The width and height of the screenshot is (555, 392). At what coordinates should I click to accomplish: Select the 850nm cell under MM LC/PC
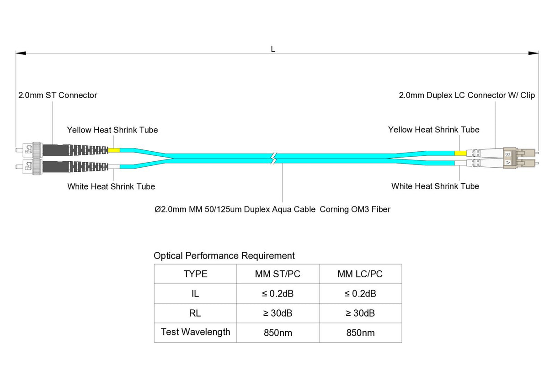[x=360, y=333]
